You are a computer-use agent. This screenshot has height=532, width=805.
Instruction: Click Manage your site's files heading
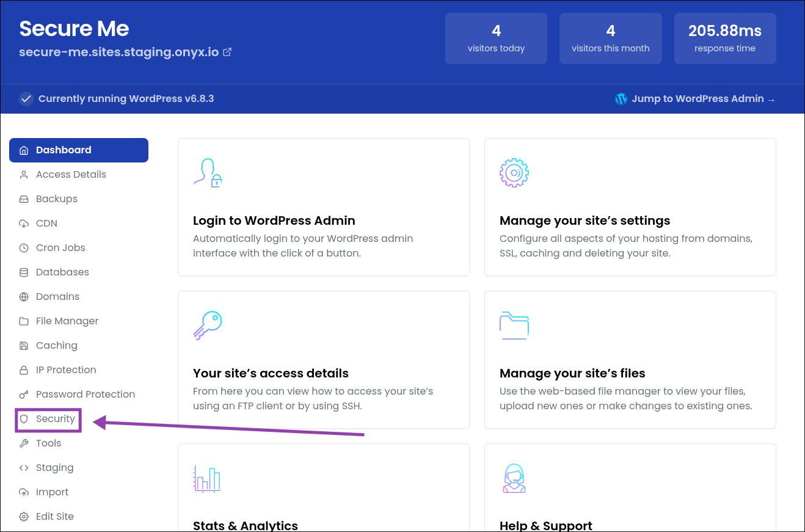tap(572, 373)
